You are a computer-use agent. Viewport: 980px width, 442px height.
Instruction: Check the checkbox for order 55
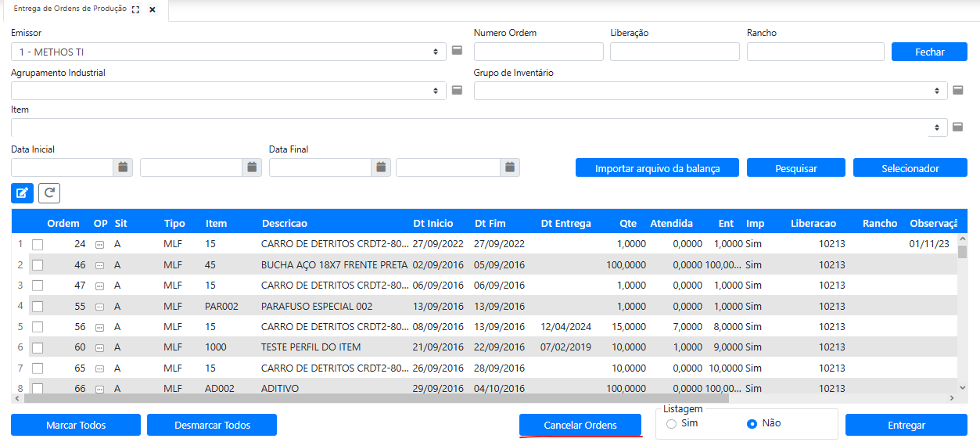click(38, 307)
